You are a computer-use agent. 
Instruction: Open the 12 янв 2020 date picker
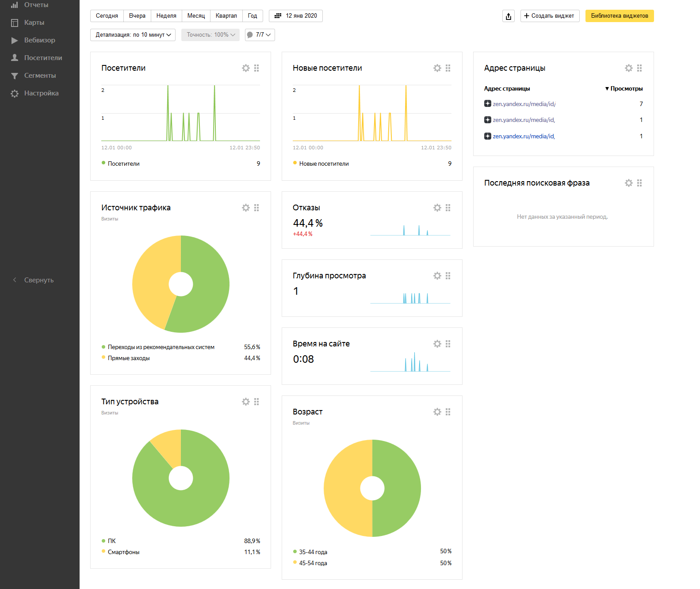point(296,16)
